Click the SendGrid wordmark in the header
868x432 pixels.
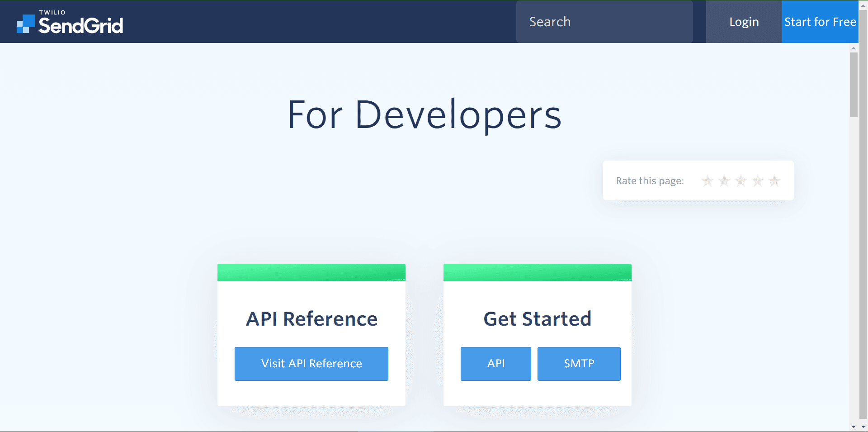80,25
